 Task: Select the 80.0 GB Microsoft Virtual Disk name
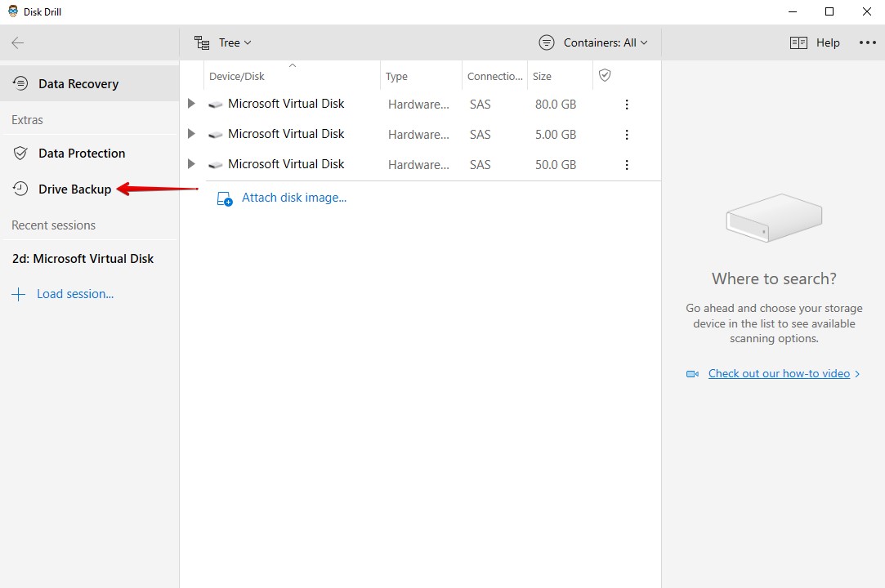point(286,104)
